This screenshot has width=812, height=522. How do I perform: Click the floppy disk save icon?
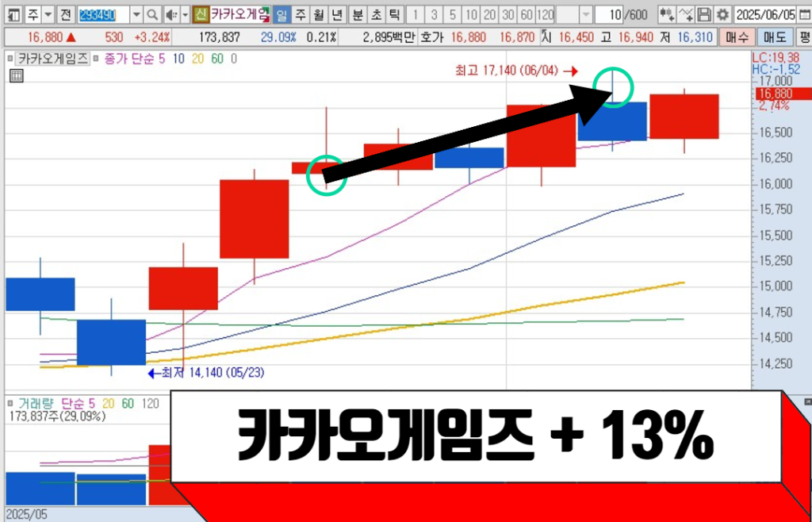pos(704,15)
